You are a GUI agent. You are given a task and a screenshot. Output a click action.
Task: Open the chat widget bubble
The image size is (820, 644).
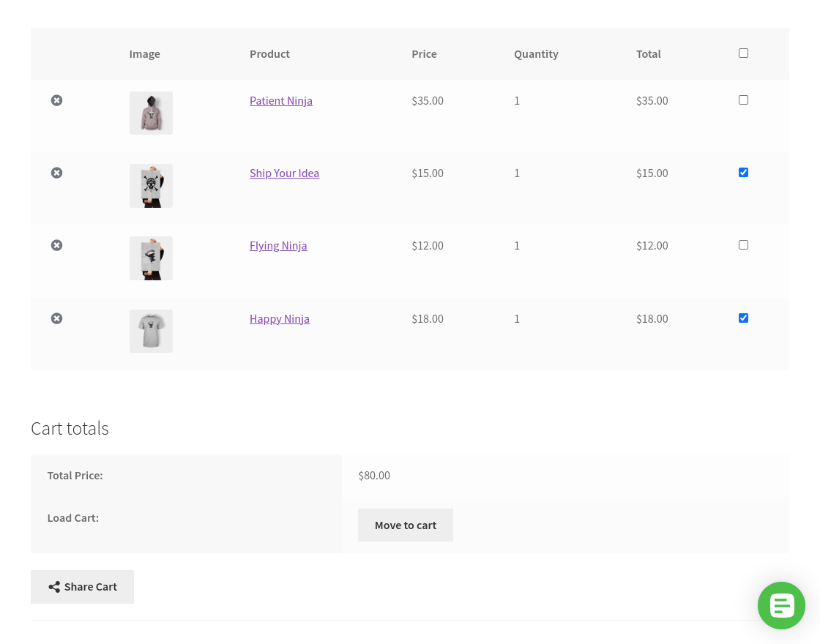(x=781, y=605)
